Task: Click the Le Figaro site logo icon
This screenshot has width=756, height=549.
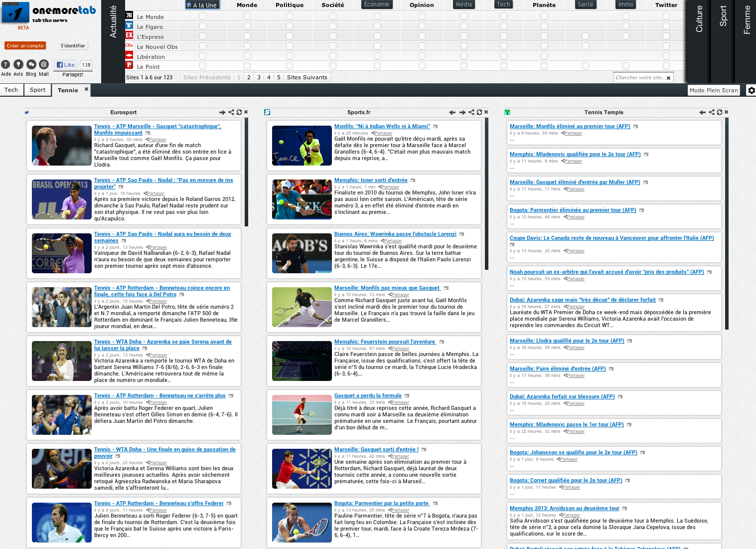Action: [129, 25]
